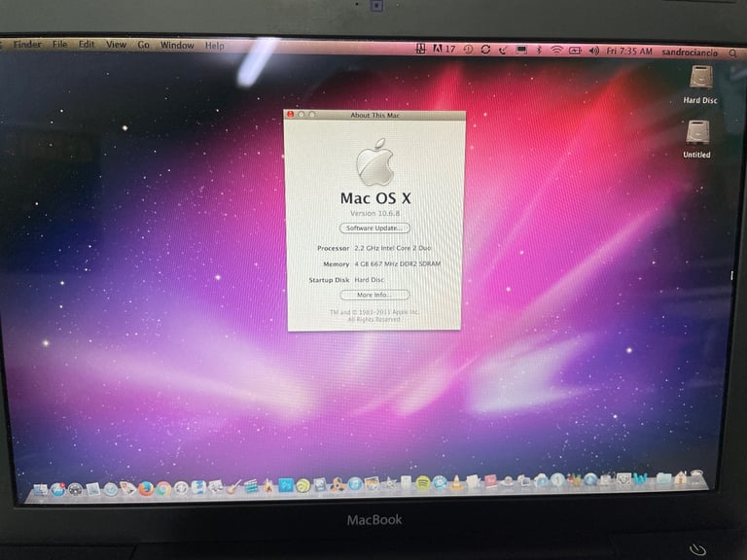The width and height of the screenshot is (747, 560).
Task: Open the Home folder in the Dock
Action: click(x=680, y=477)
